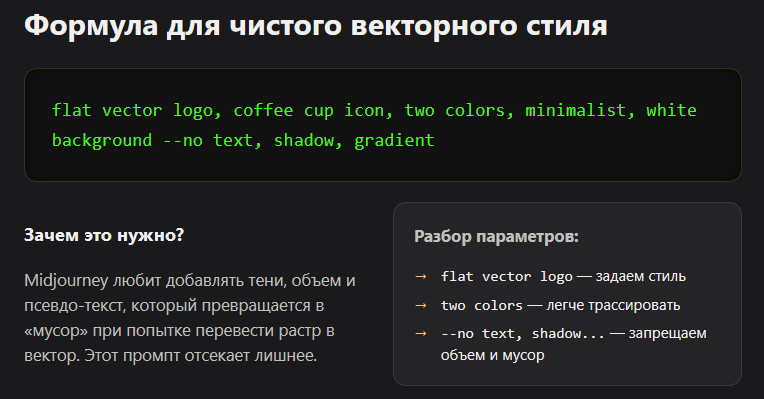Viewport: 764px width, 399px height.
Task: Click the line "--no text, shadow... — запрещаем объем и мусор"
Action: pyautogui.click(x=574, y=344)
